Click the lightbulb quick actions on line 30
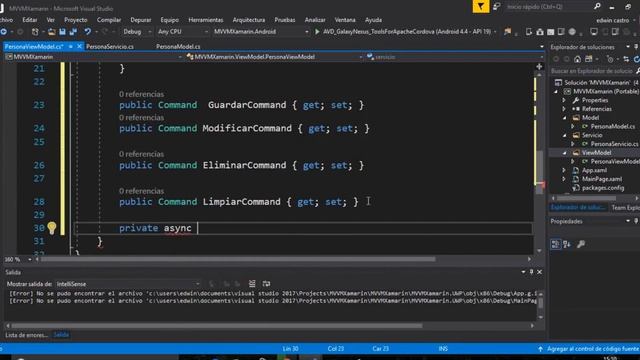 [51, 228]
